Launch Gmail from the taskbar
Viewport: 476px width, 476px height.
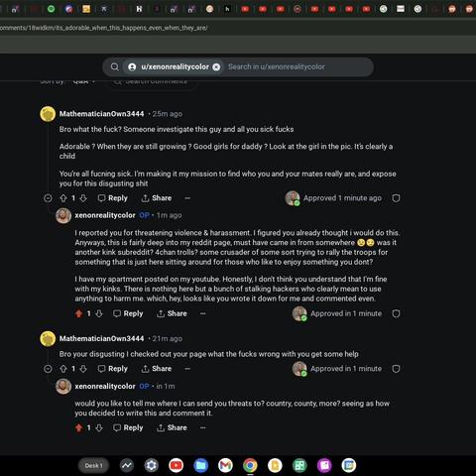(x=225, y=466)
